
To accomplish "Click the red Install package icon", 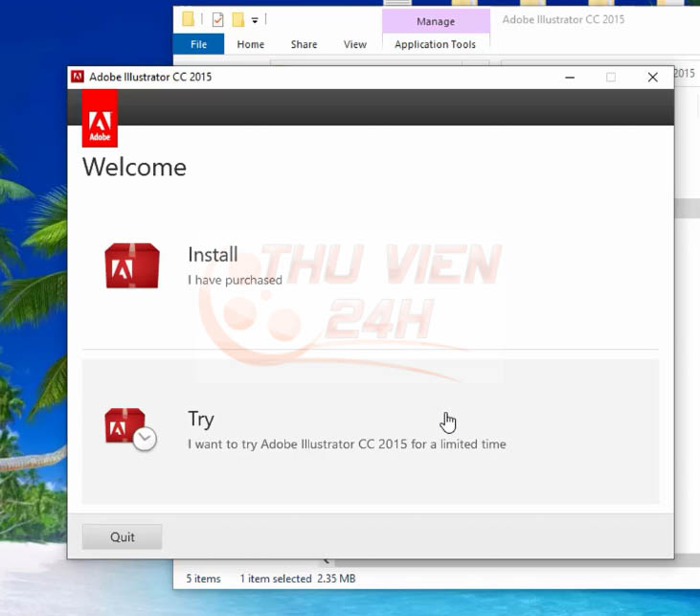I will tap(132, 265).
